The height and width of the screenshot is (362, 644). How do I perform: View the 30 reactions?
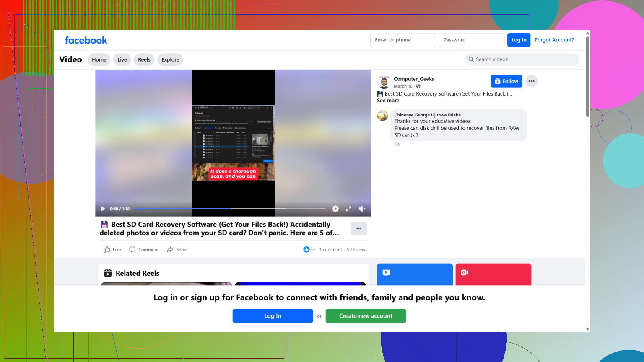309,250
